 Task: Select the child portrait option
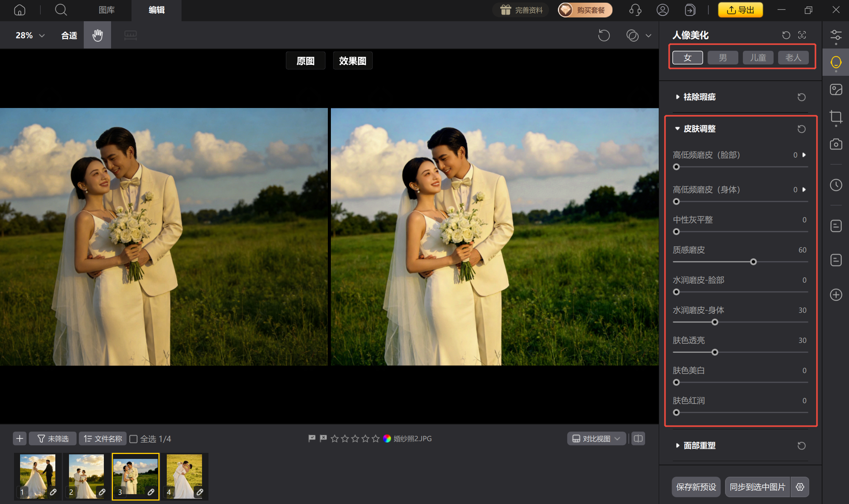coord(758,58)
